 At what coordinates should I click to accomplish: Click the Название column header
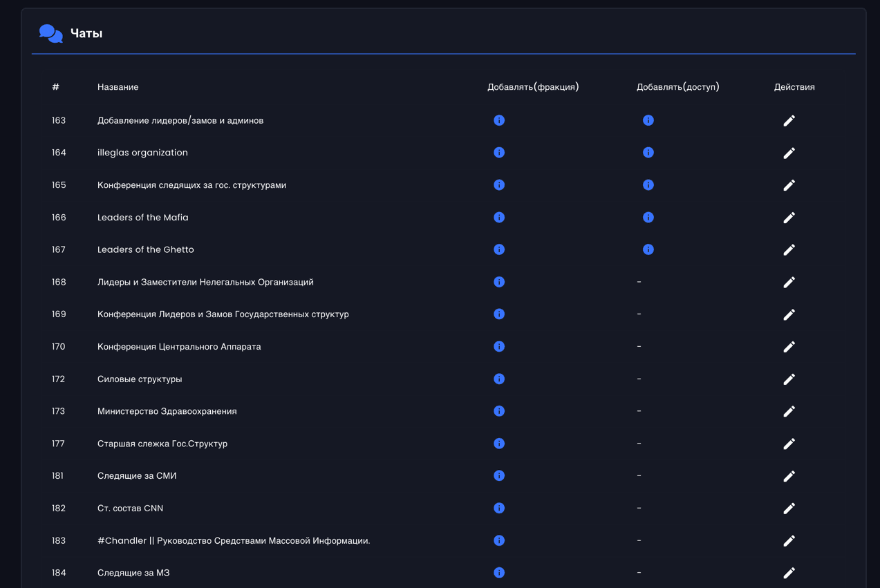118,87
